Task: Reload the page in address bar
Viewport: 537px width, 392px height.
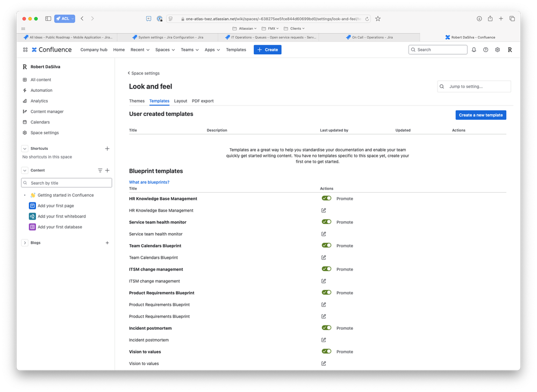Action: click(x=367, y=19)
